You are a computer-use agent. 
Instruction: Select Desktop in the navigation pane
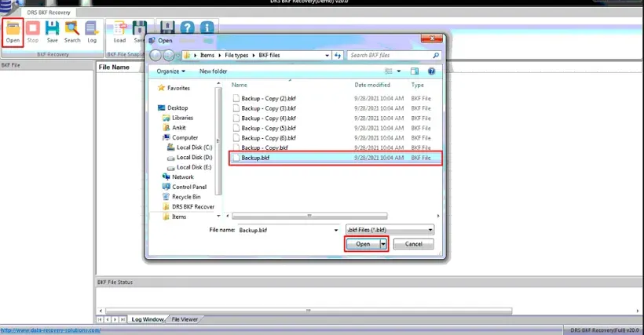click(x=173, y=107)
